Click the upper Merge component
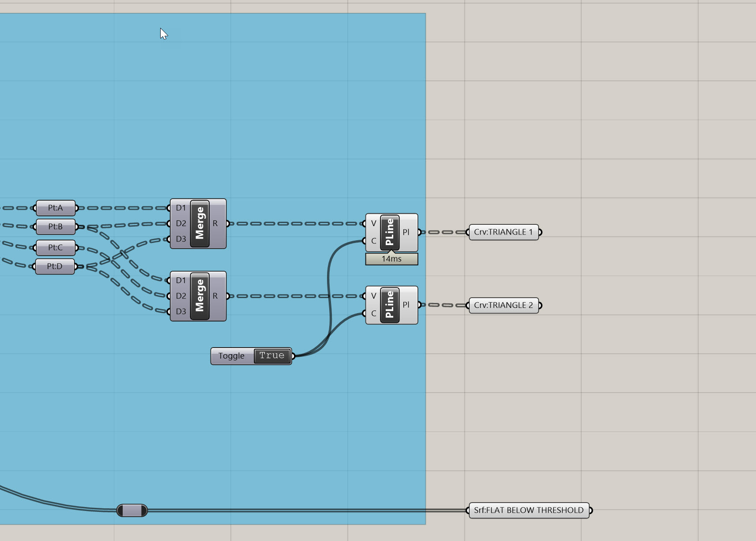The width and height of the screenshot is (756, 541). pos(199,223)
